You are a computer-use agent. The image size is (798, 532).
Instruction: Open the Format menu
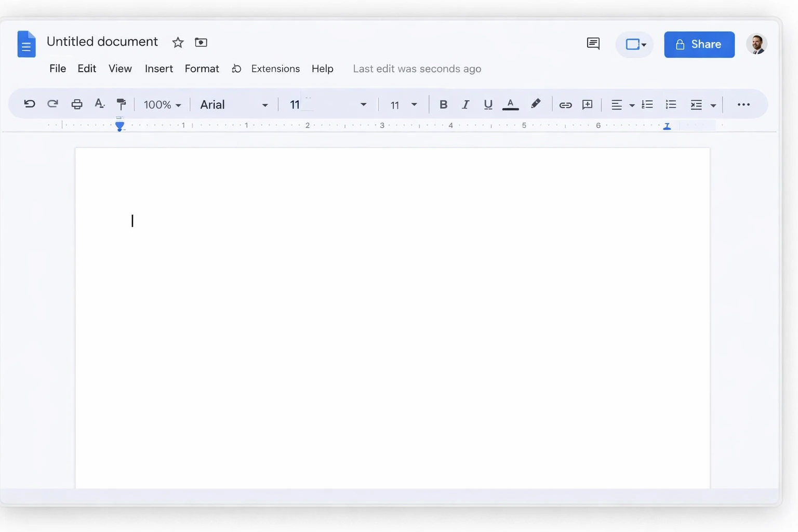(202, 69)
